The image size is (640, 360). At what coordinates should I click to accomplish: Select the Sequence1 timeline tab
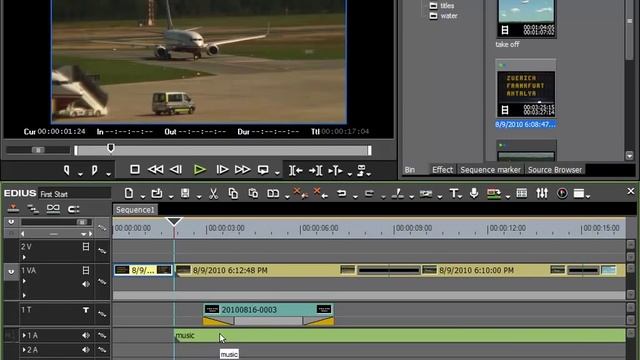135,210
